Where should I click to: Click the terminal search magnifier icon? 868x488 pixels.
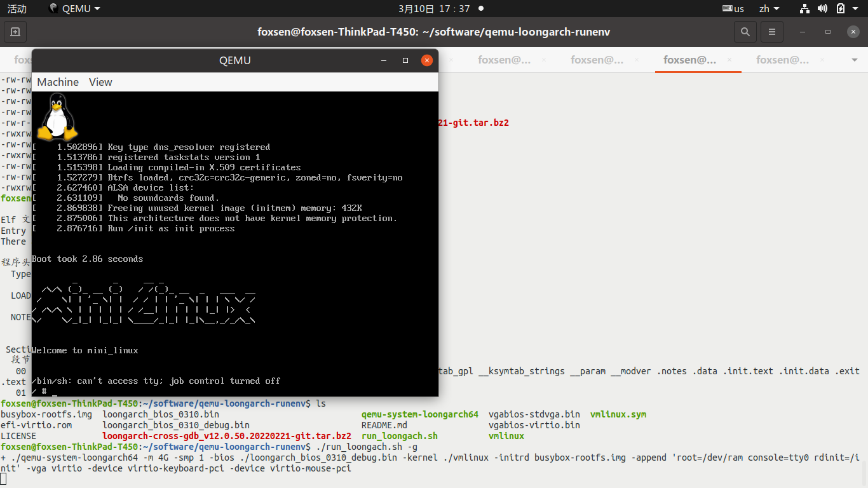[x=745, y=32]
